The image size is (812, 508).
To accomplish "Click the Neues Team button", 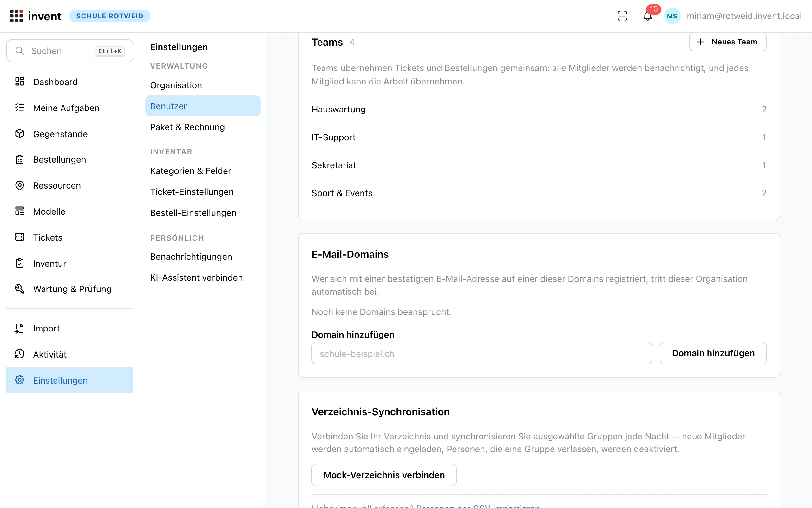I will pyautogui.click(x=727, y=42).
